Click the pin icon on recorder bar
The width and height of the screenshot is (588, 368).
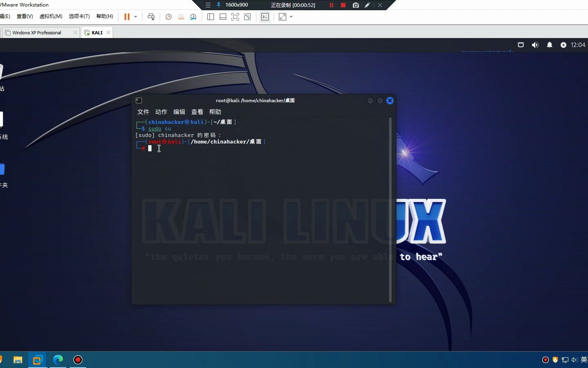pos(219,5)
